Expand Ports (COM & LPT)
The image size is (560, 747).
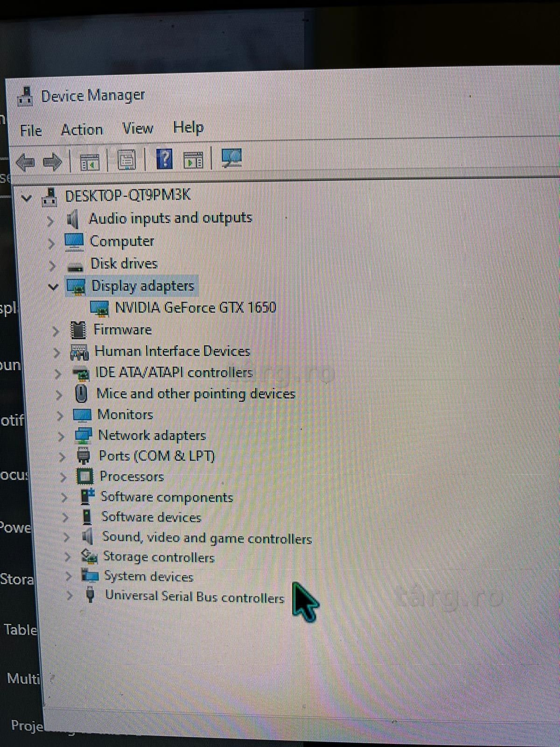click(x=62, y=457)
